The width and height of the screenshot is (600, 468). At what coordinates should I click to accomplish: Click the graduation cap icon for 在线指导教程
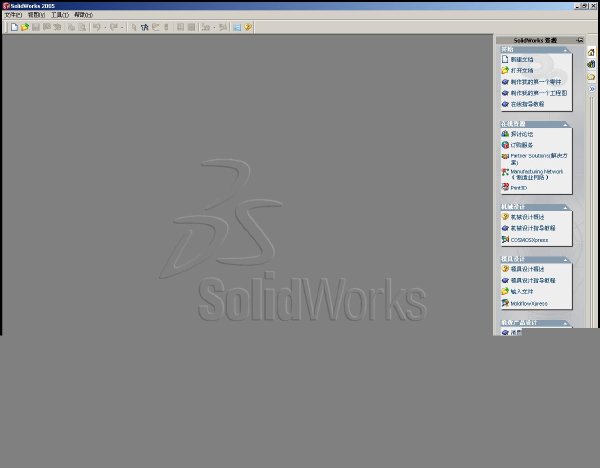505,104
